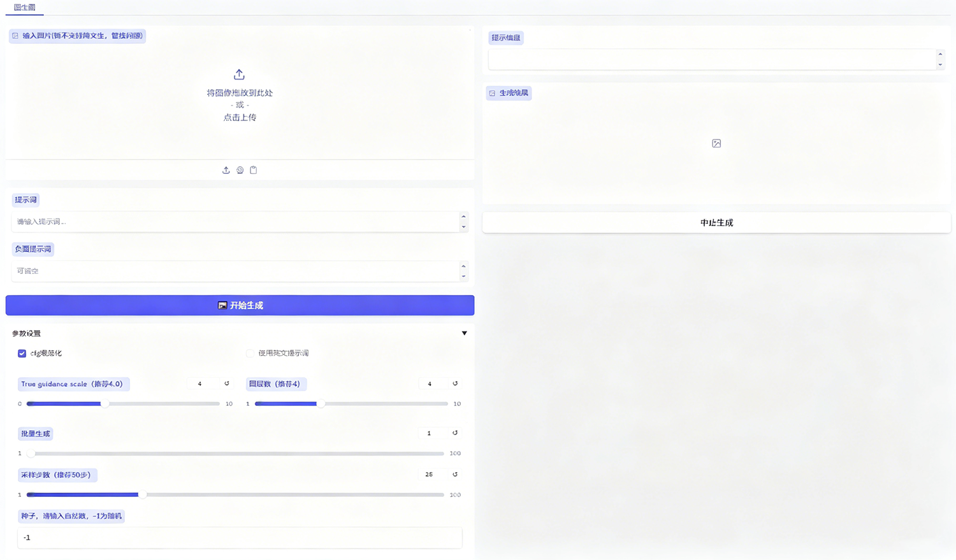956x560 pixels.
Task: Adjust the 采样步数 slider
Action: click(235, 494)
